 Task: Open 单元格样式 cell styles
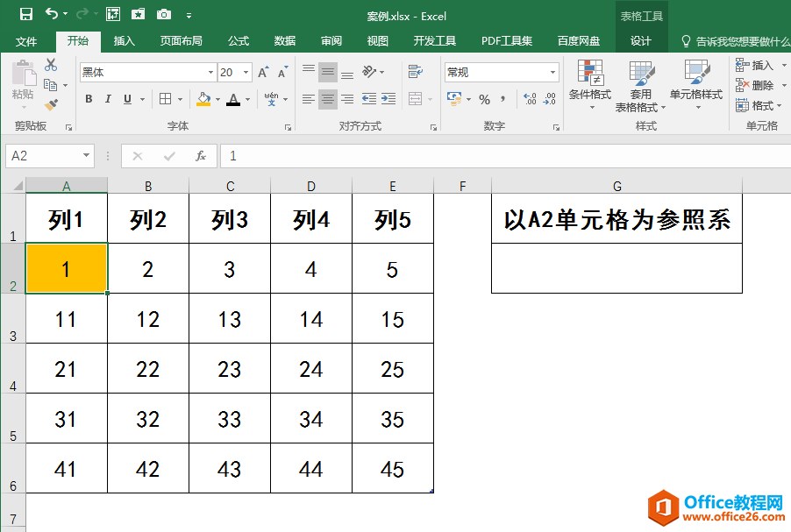point(696,85)
